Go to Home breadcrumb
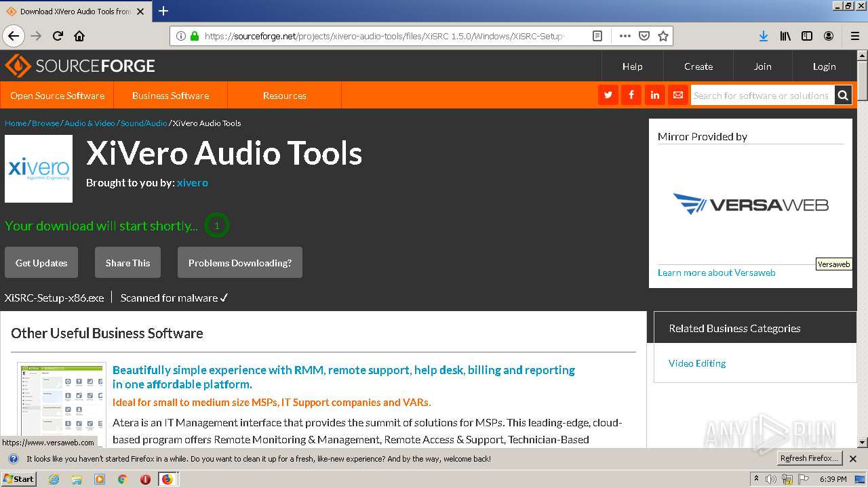Image resolution: width=868 pixels, height=488 pixels. pos(16,123)
